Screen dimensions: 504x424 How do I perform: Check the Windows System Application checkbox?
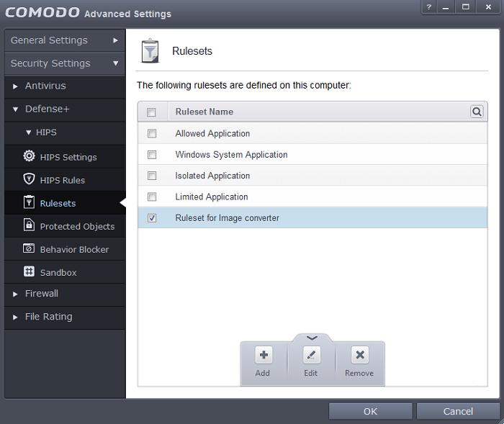[152, 155]
